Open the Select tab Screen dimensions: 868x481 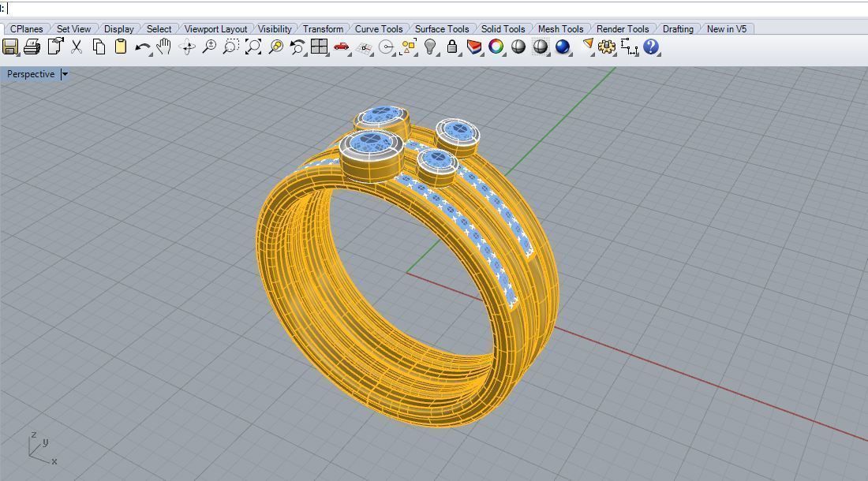tap(159, 28)
